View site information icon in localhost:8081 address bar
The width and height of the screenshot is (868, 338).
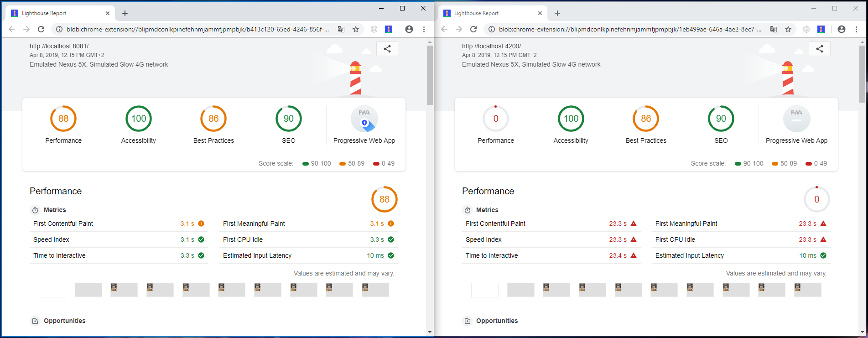click(x=59, y=29)
